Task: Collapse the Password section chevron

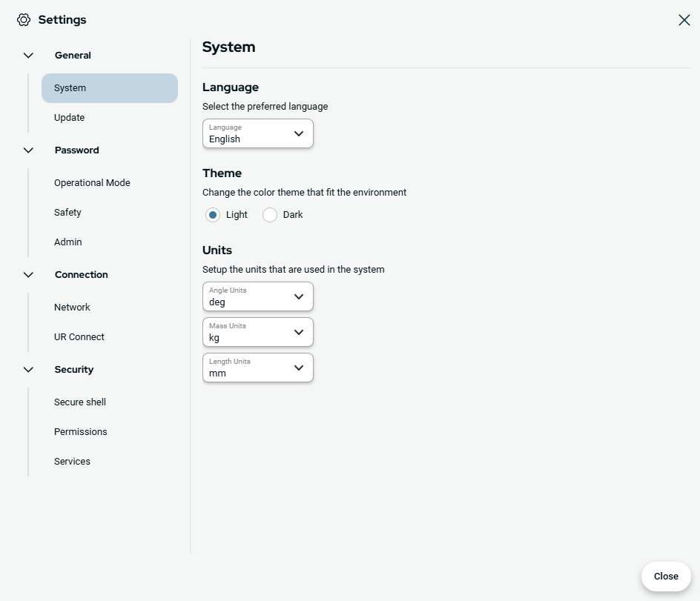Action: click(29, 150)
